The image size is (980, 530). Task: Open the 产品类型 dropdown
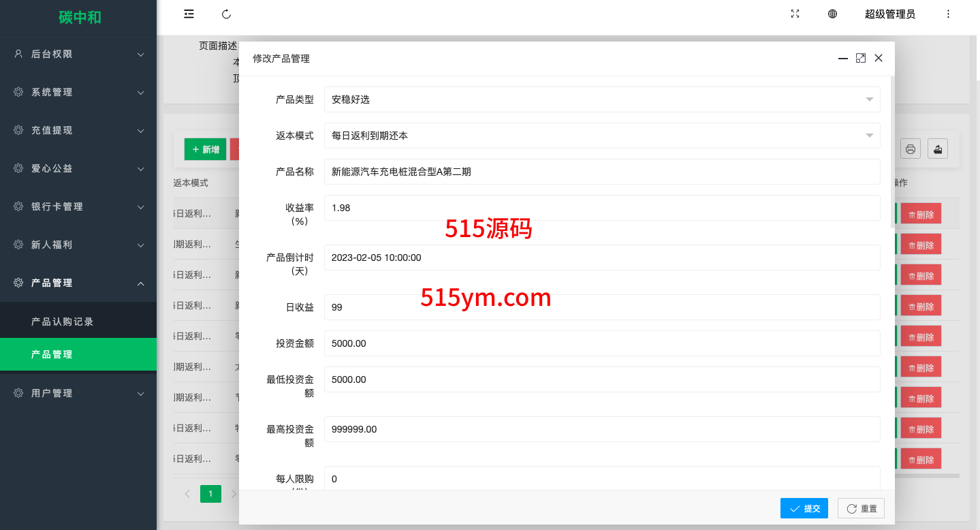[602, 99]
